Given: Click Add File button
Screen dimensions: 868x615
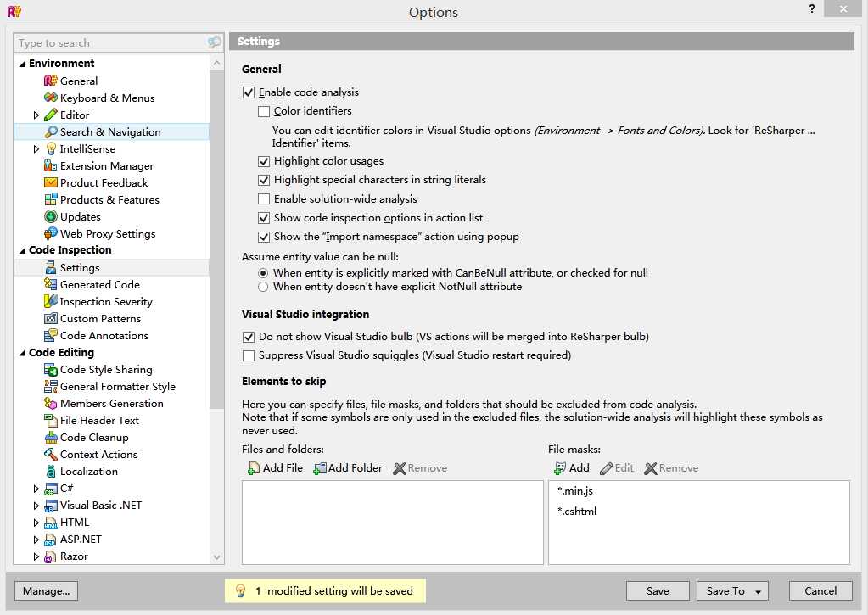Looking at the screenshot, I should [x=275, y=468].
